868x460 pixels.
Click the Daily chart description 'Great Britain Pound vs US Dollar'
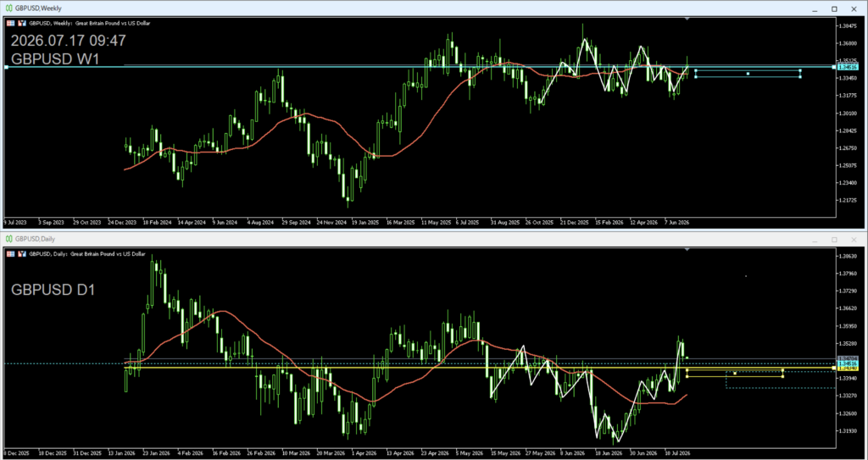point(108,254)
